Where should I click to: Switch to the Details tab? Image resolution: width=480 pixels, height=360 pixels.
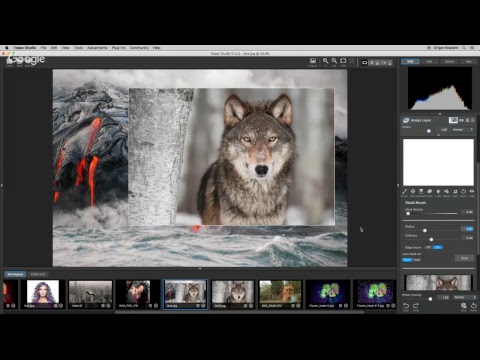pos(449,61)
